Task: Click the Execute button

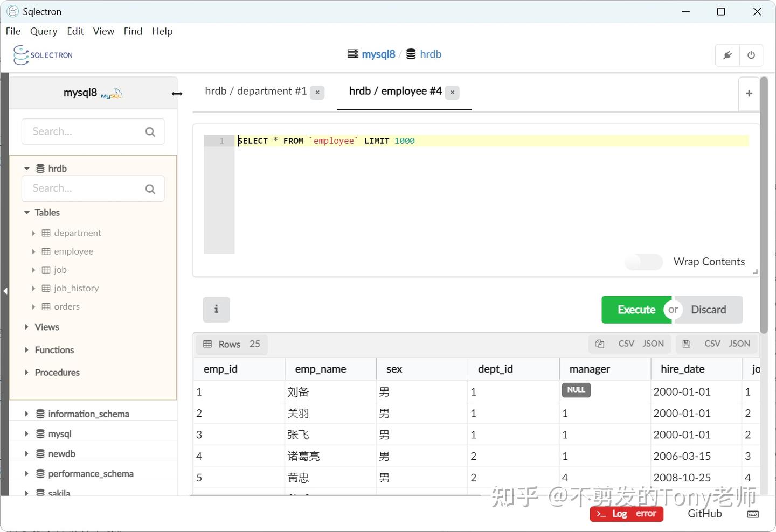Action: (636, 310)
